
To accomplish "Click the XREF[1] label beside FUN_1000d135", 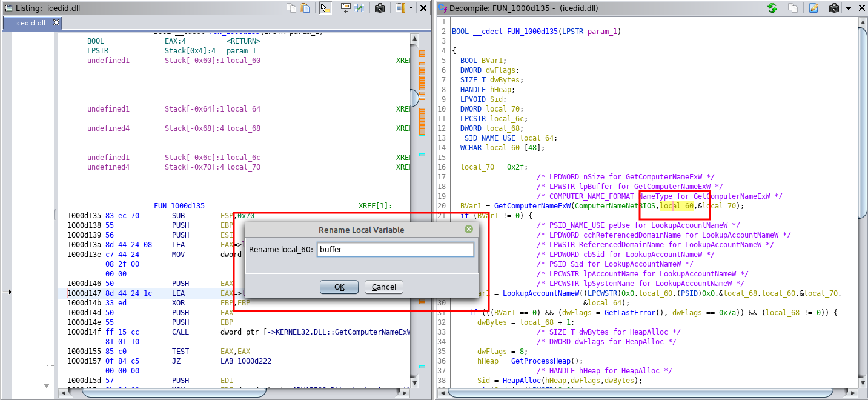I will coord(376,206).
